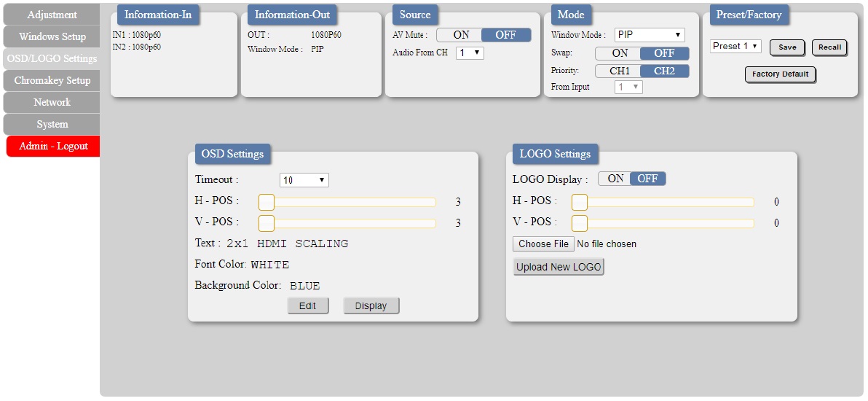The image size is (868, 401).
Task: Click the OSD H-POS slider handle
Action: 267,203
